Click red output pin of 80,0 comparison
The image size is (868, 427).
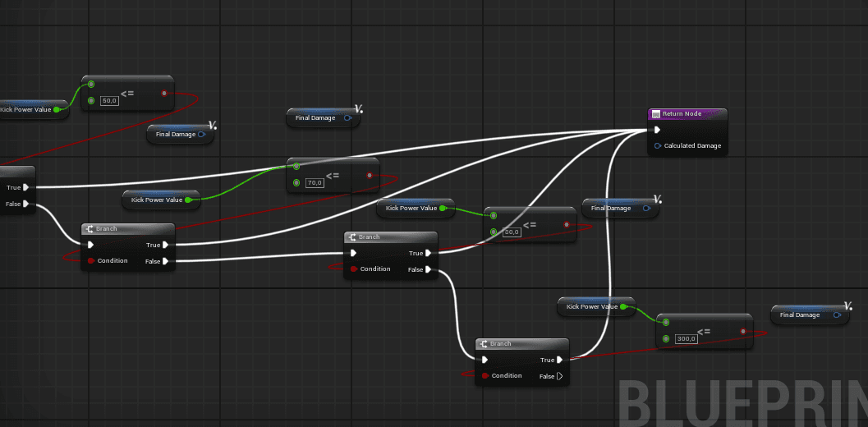[567, 225]
